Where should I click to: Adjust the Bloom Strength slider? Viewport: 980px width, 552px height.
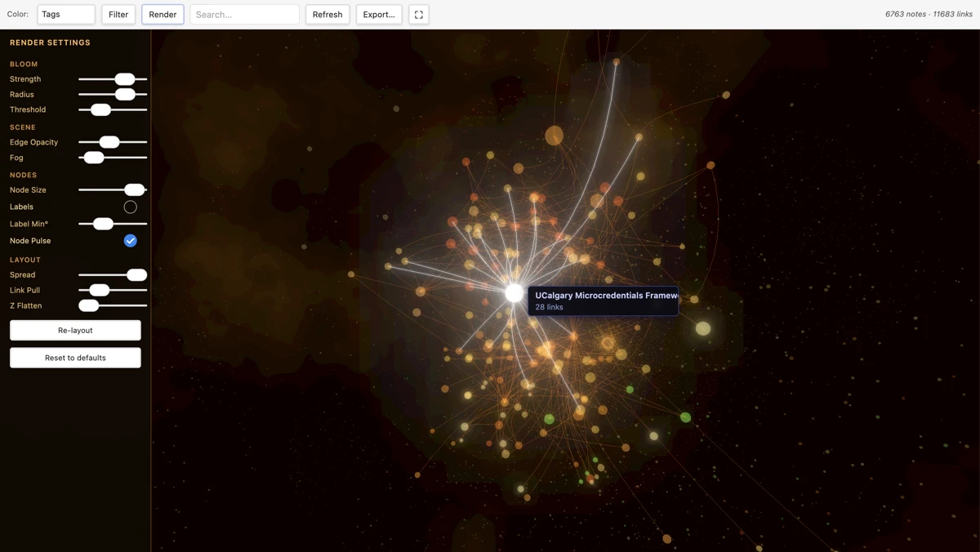coord(113,79)
